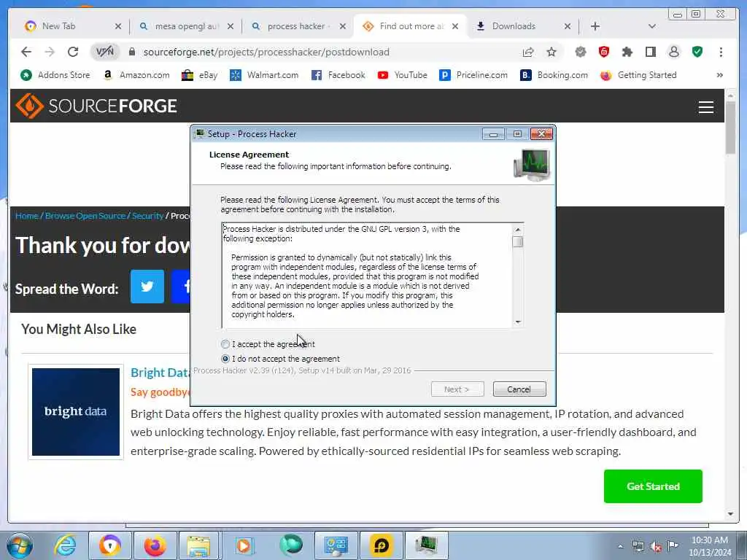Toggle the VPN button in address bar

(x=105, y=52)
